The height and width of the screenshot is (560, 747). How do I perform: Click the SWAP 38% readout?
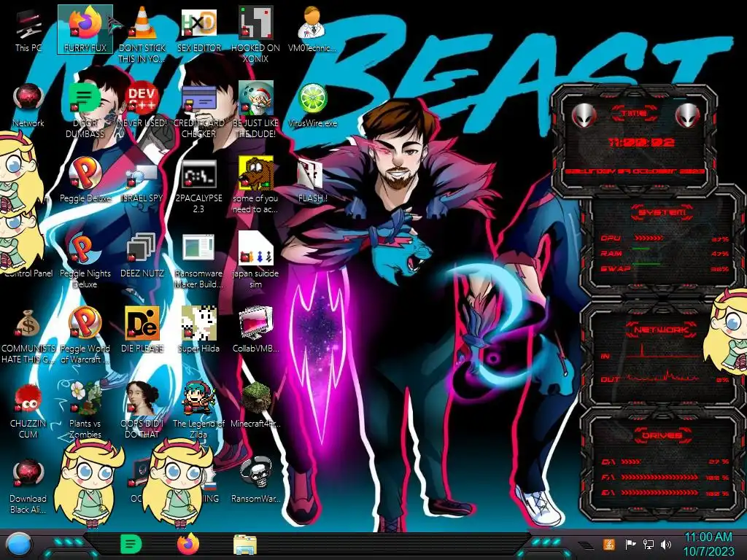(720, 269)
